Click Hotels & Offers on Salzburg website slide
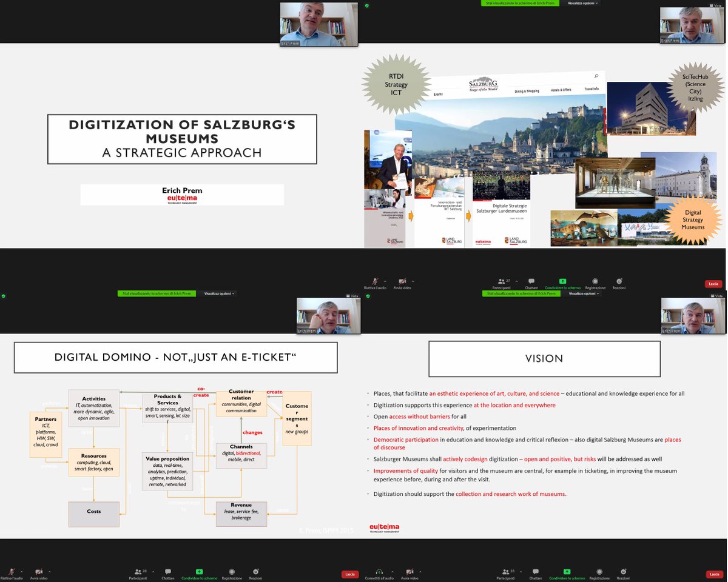The image size is (728, 582). (561, 90)
